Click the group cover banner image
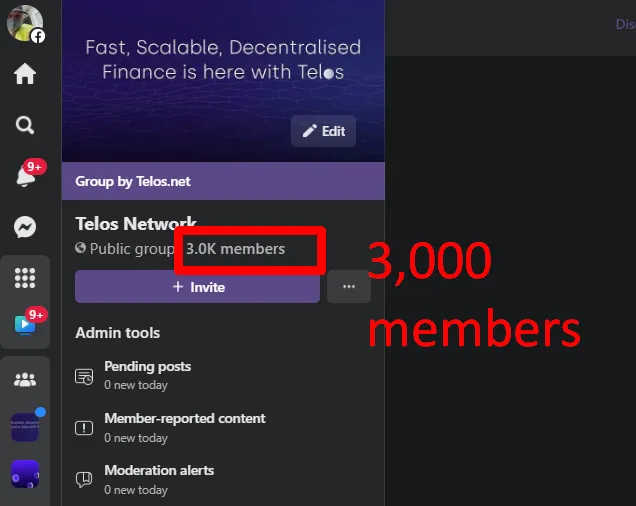This screenshot has width=636, height=506. [223, 81]
